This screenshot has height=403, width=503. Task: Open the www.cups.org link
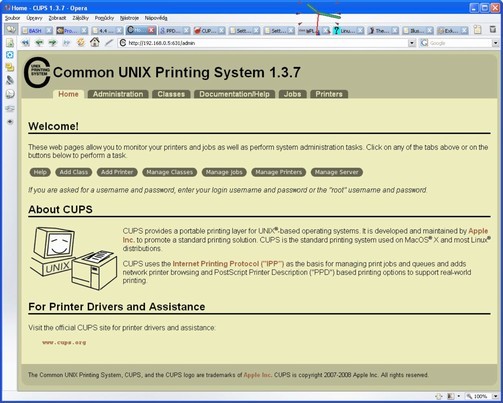pos(64,342)
